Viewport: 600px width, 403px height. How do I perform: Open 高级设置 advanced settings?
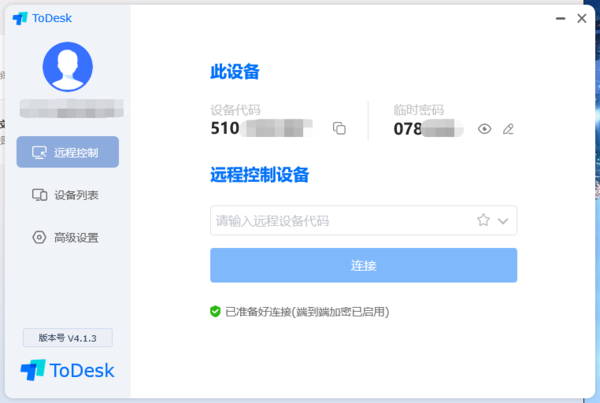pos(67,237)
